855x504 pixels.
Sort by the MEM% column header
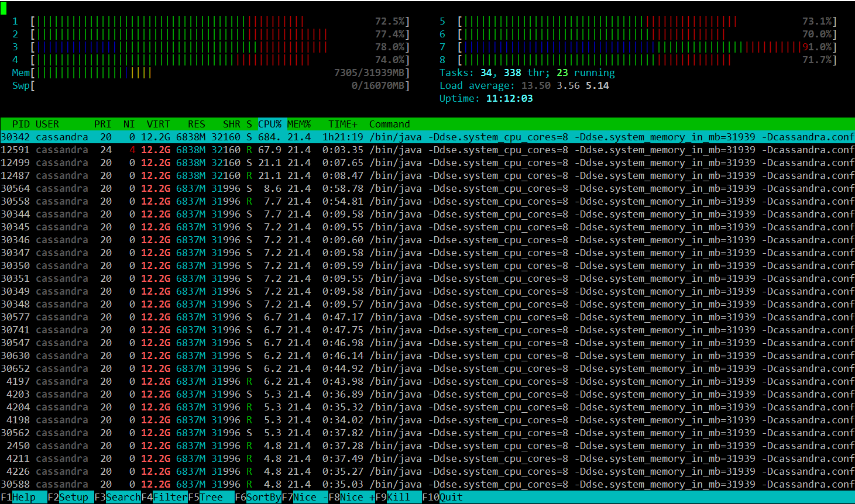click(299, 124)
